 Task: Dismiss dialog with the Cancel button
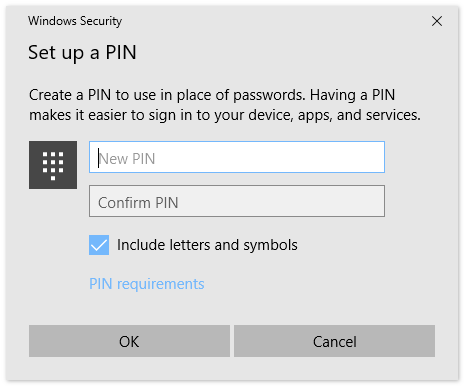334,341
